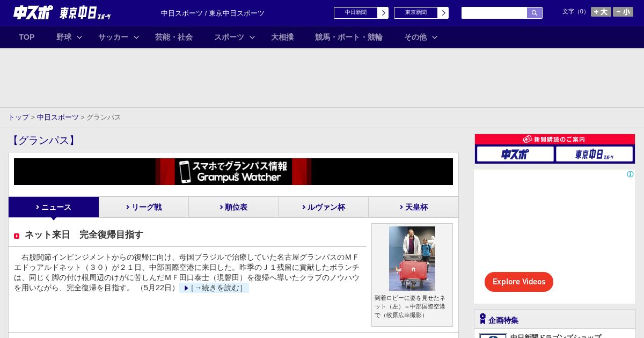
Task: Click the 新聞購読のご案内 header
Action: point(555,139)
